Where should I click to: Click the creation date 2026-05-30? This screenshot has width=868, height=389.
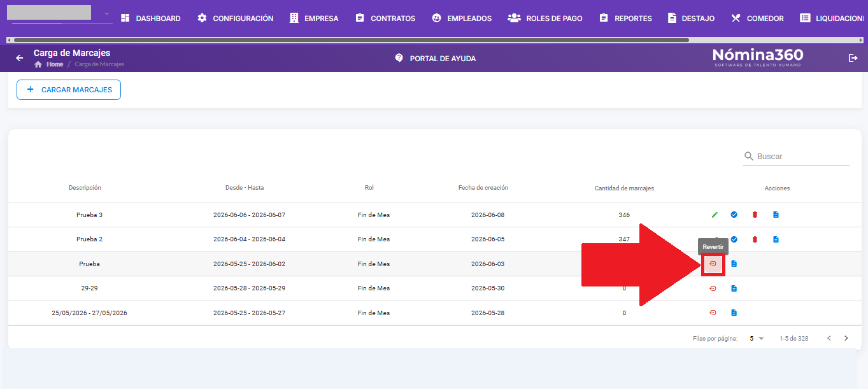coord(487,288)
